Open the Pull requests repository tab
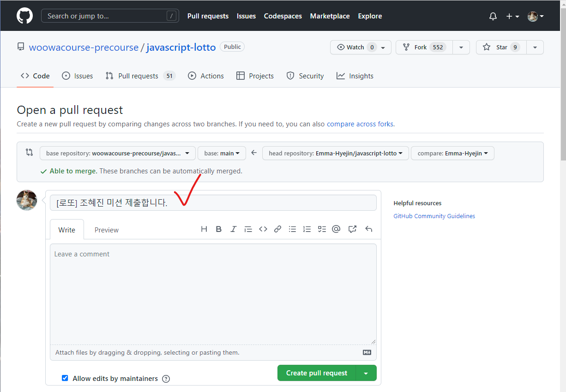This screenshot has height=392, width=566. 140,76
